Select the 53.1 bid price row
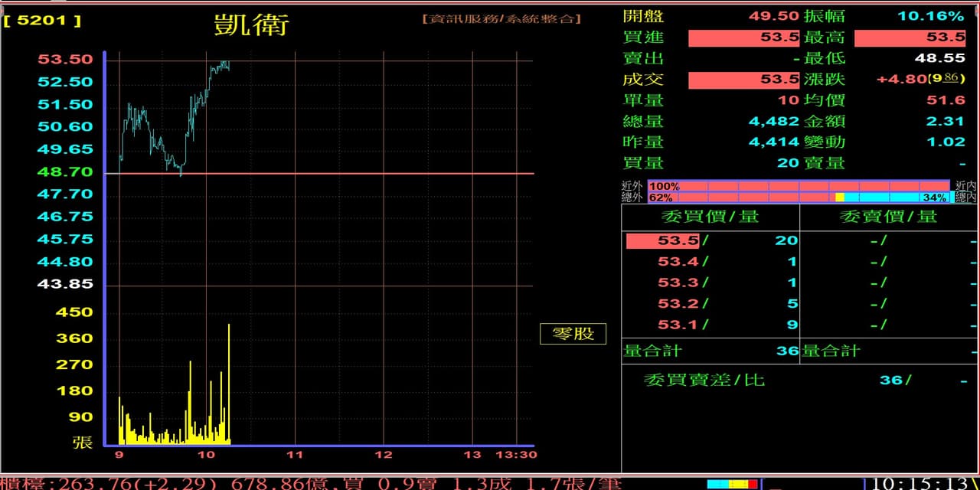The width and height of the screenshot is (980, 490). 678,325
